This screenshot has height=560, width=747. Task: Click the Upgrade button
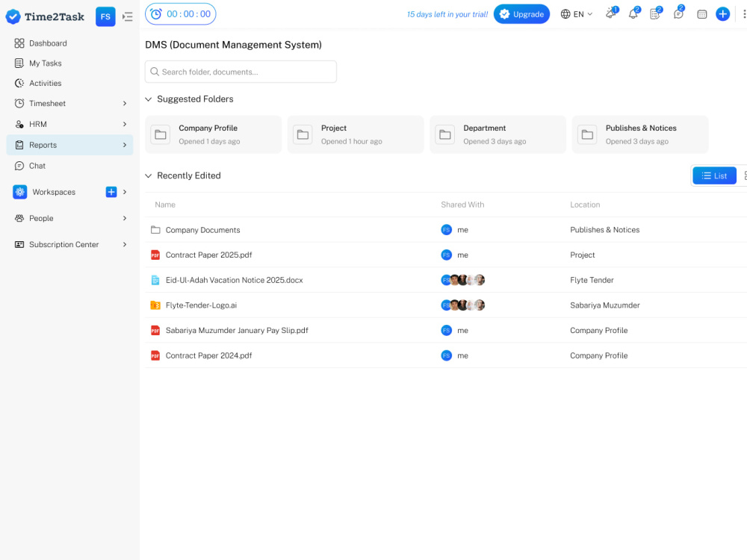click(x=521, y=14)
